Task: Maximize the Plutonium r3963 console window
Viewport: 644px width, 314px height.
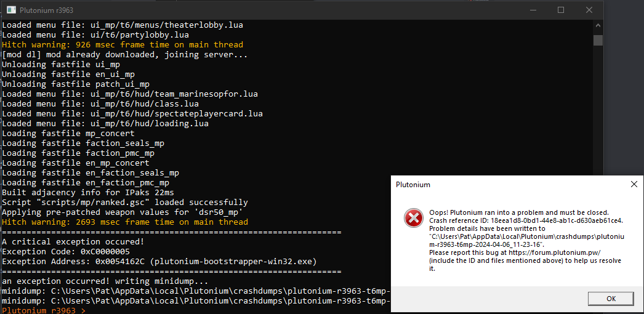Action: 561,10
